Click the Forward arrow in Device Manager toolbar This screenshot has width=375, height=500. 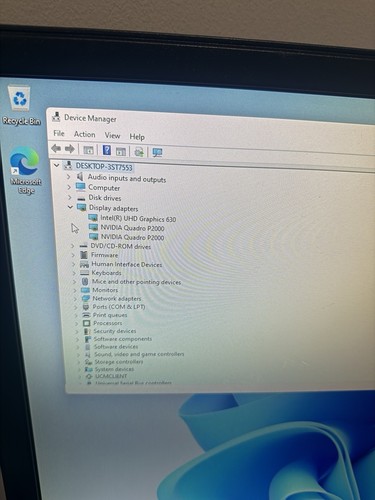(x=69, y=149)
